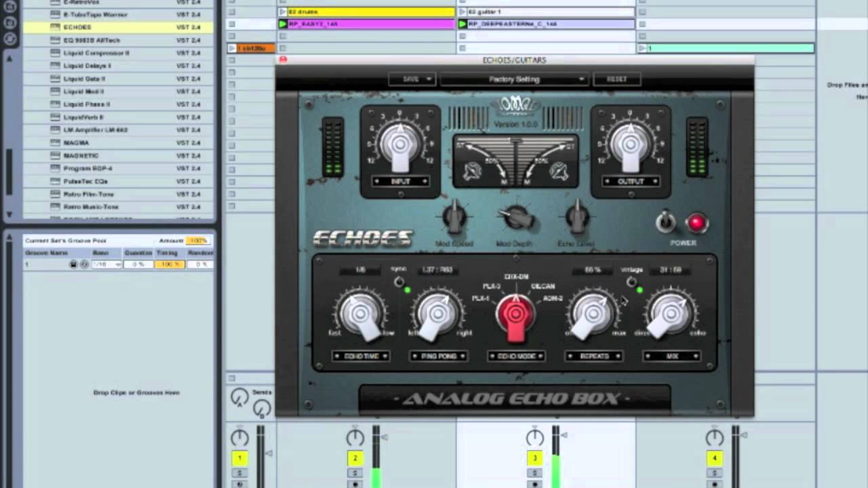Click the browser scroll-down arrow
This screenshot has height=488, width=868.
9,214
